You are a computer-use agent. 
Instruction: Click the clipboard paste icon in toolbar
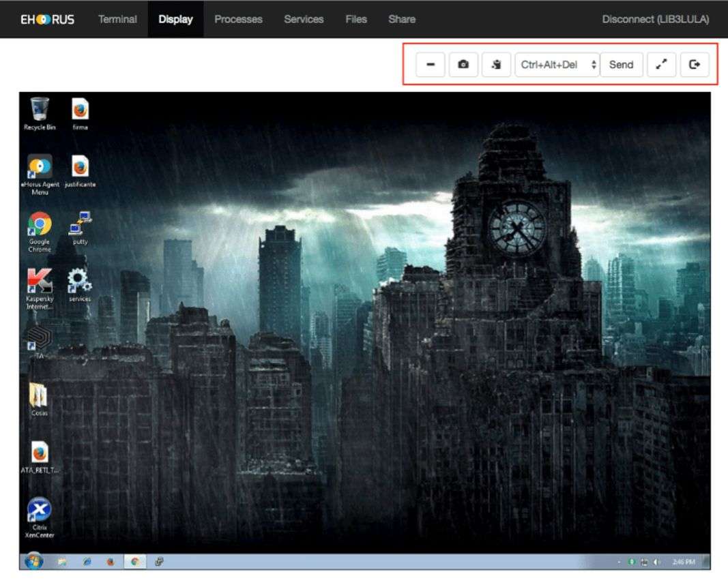click(x=496, y=65)
